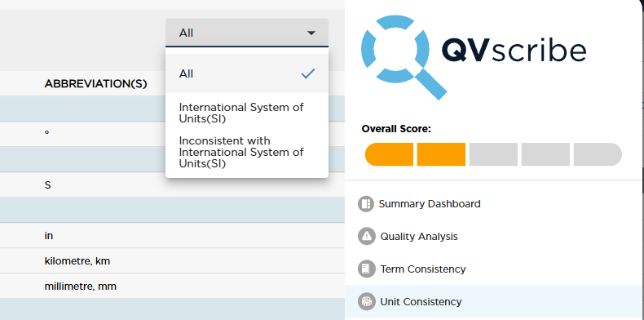Select the All filter option
This screenshot has width=644, height=320.
point(247,74)
